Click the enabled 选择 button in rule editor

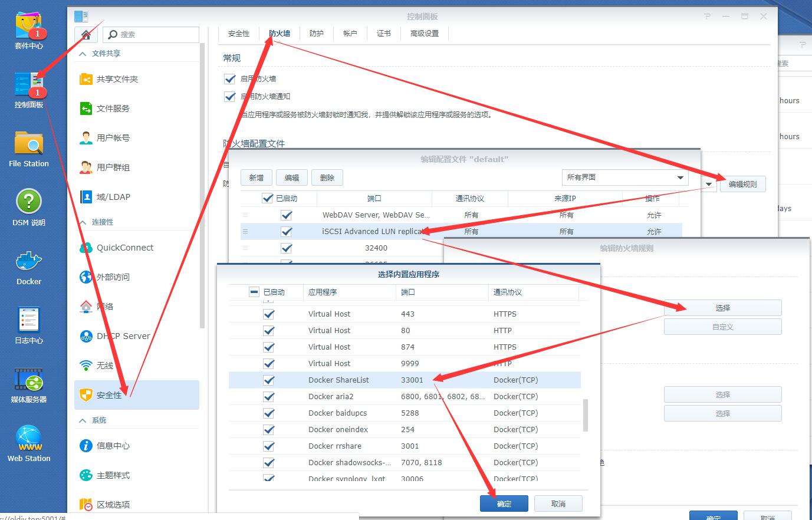(x=723, y=308)
